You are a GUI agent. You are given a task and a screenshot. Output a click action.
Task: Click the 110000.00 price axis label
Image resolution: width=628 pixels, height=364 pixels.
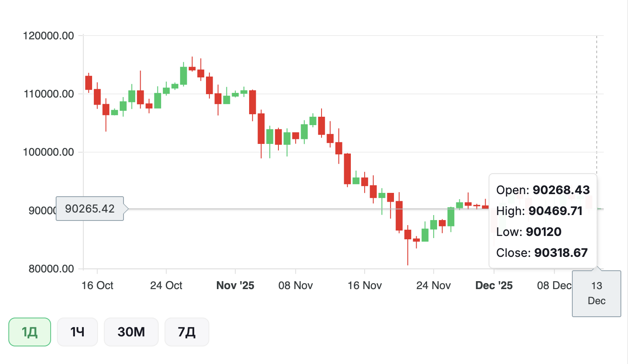click(x=49, y=94)
